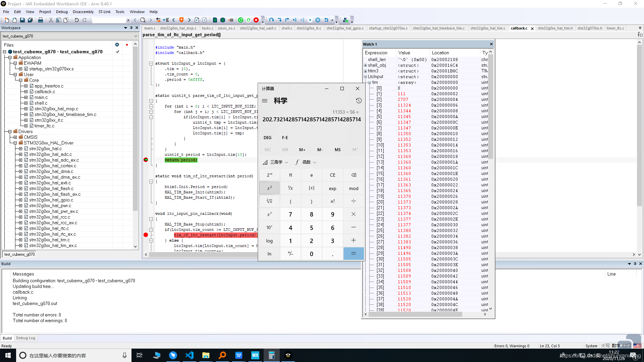Click the New Document toolbar icon

click(6, 20)
